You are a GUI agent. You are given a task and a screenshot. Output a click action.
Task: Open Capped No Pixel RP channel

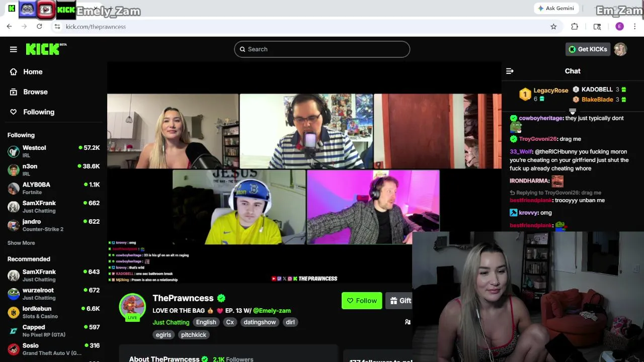(x=53, y=331)
